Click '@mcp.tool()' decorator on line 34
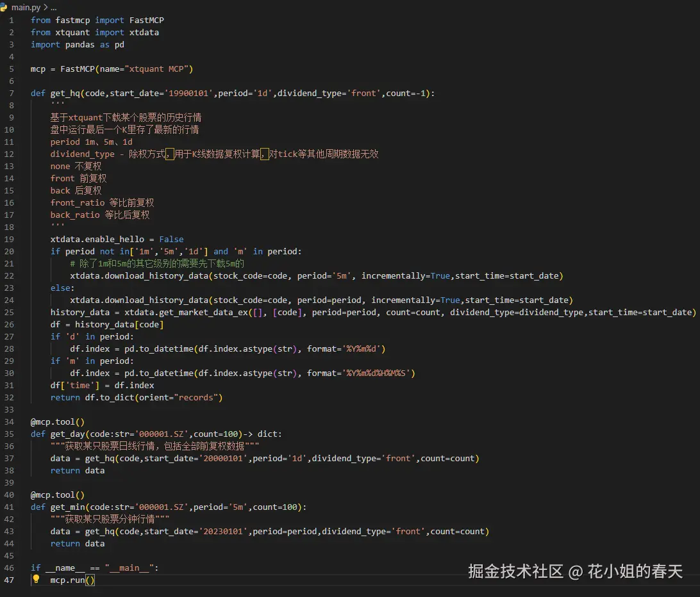The width and height of the screenshot is (700, 597). [57, 421]
